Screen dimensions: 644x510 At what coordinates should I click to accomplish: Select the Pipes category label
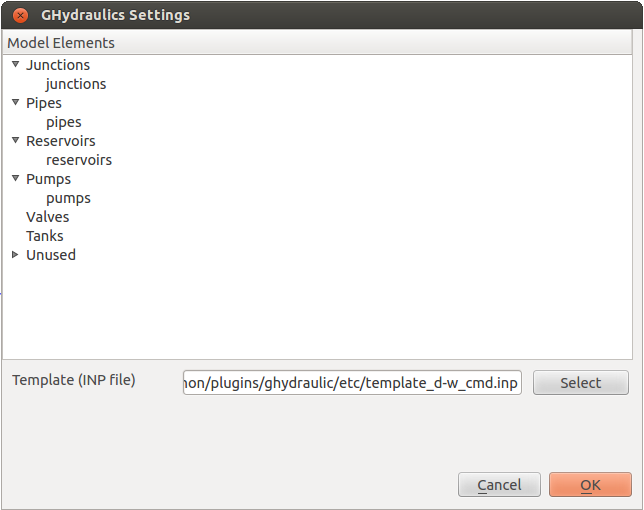pos(44,103)
